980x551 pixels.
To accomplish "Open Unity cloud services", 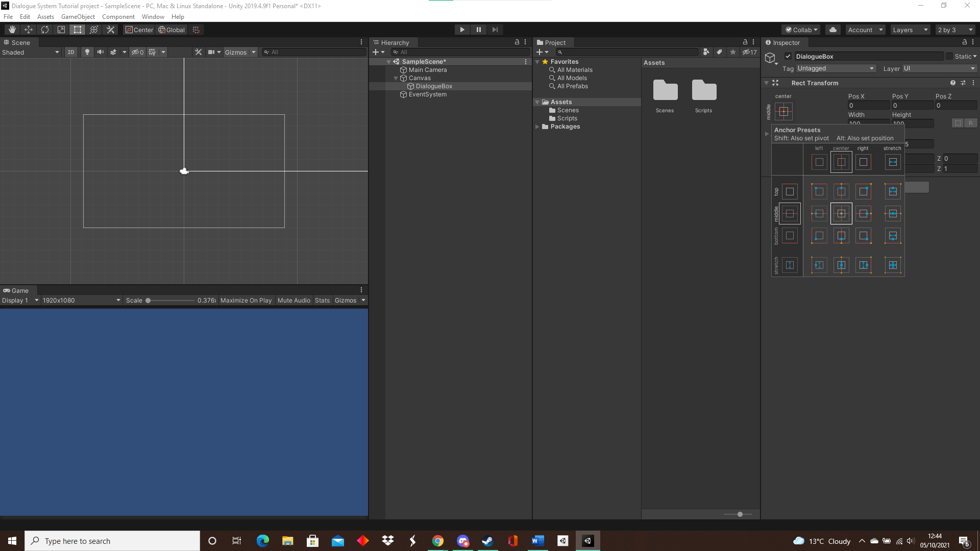I will point(832,30).
